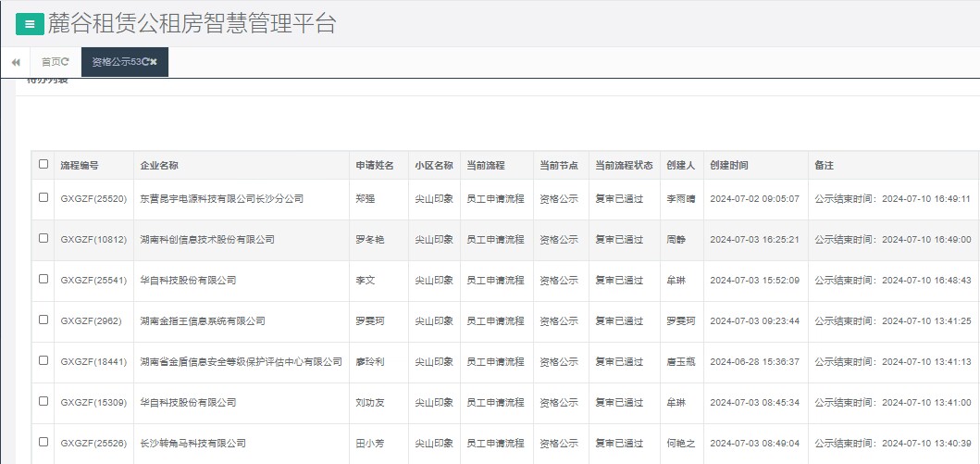Click remark 公示结束时间: 2024-07-10 13:40:39
Screen dimensions: 980x464
click(x=892, y=444)
